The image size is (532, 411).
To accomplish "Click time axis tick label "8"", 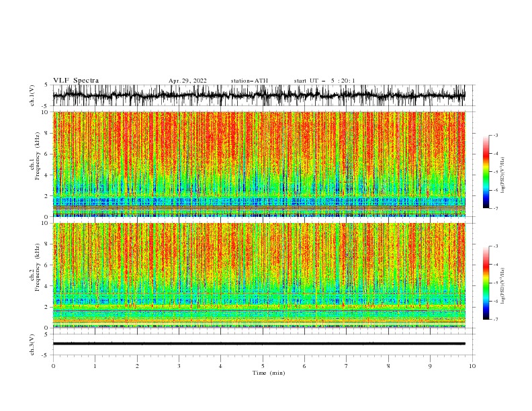I will (388, 366).
